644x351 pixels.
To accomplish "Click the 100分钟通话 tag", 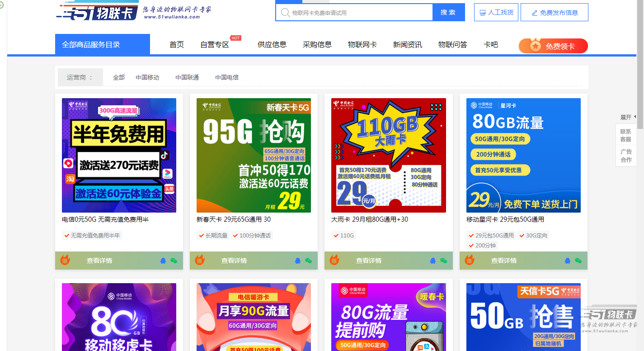I will [251, 235].
